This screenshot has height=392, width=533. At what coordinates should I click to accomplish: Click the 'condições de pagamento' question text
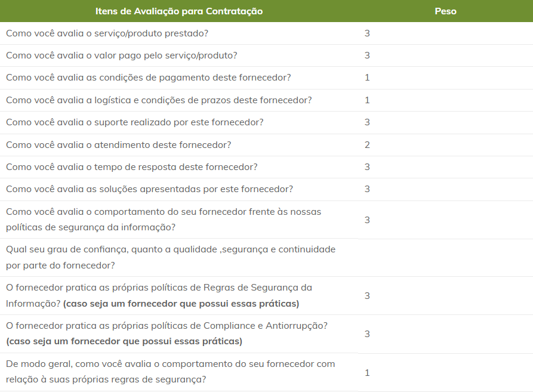pos(149,78)
